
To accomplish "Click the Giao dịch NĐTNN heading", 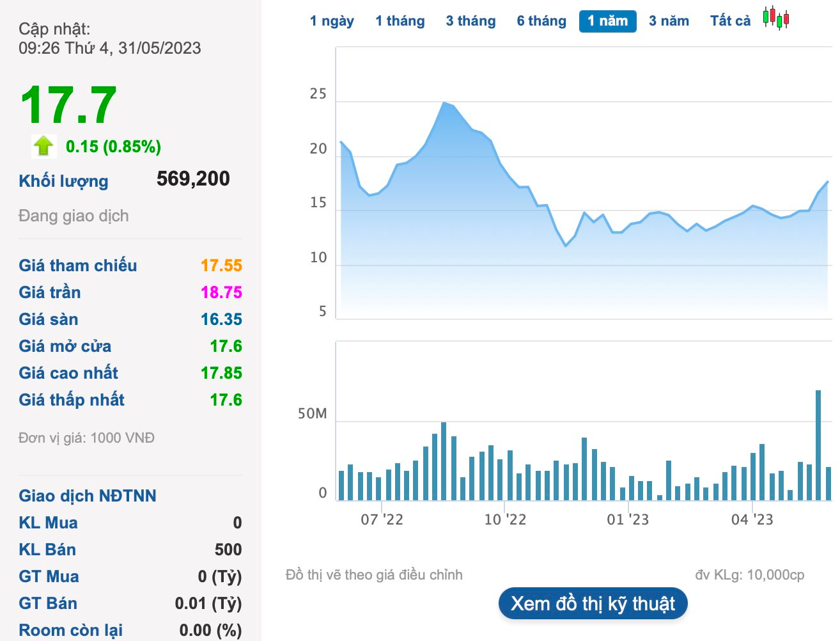I will [88, 496].
